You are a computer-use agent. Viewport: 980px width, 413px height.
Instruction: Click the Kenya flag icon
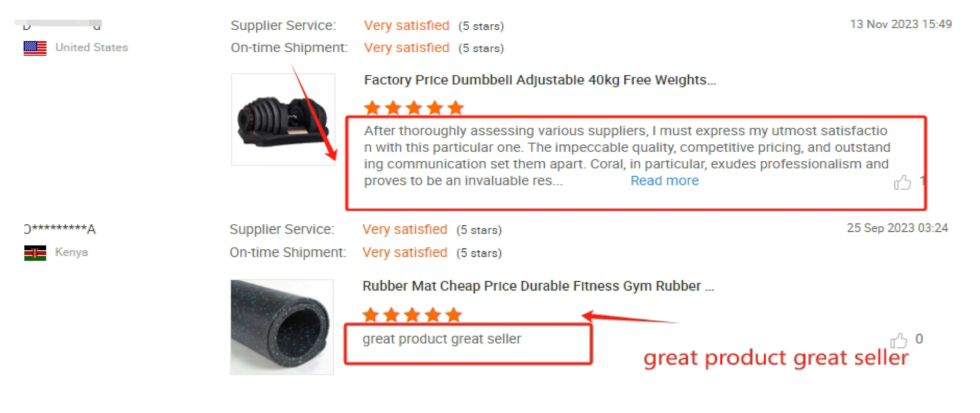coord(35,253)
